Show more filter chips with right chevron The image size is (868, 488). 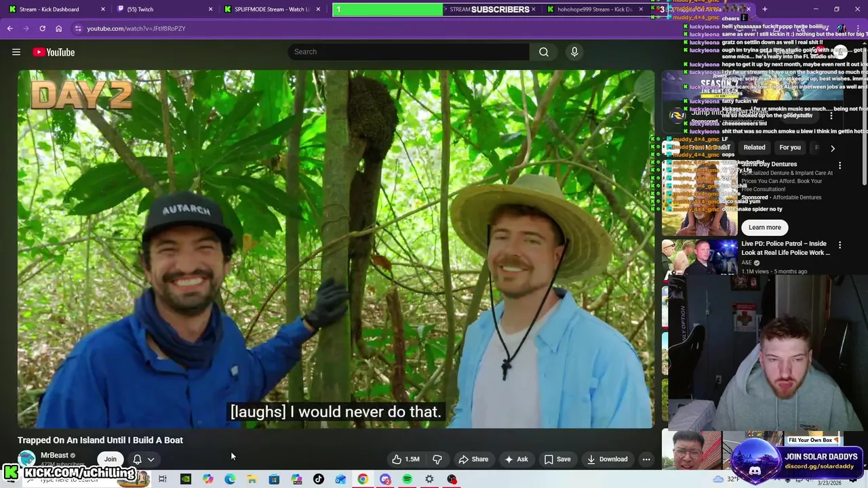833,148
